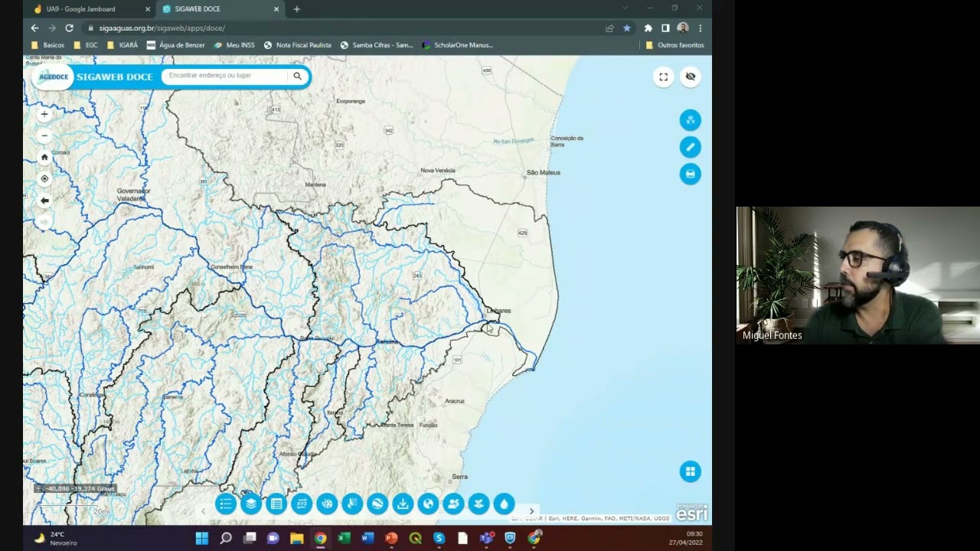The width and height of the screenshot is (980, 551).
Task: Open the Samba Cifras bookmark
Action: tap(377, 45)
